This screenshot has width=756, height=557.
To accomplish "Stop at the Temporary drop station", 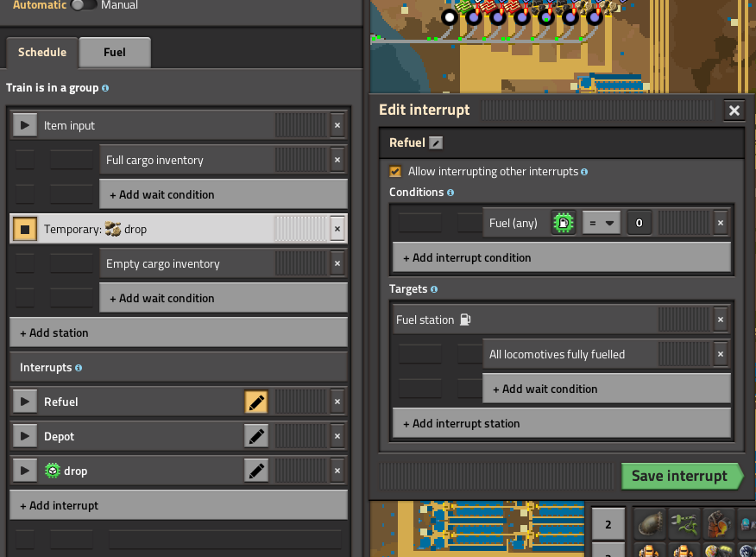I will (24, 229).
